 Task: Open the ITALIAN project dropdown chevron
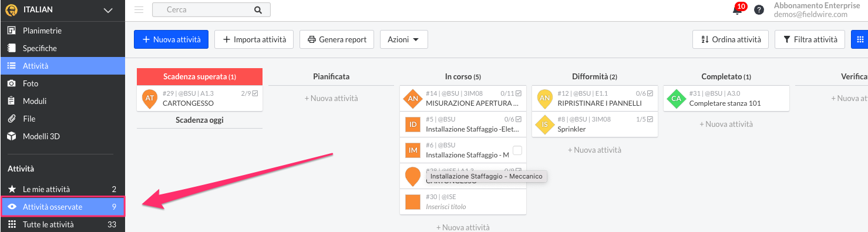pos(107,10)
